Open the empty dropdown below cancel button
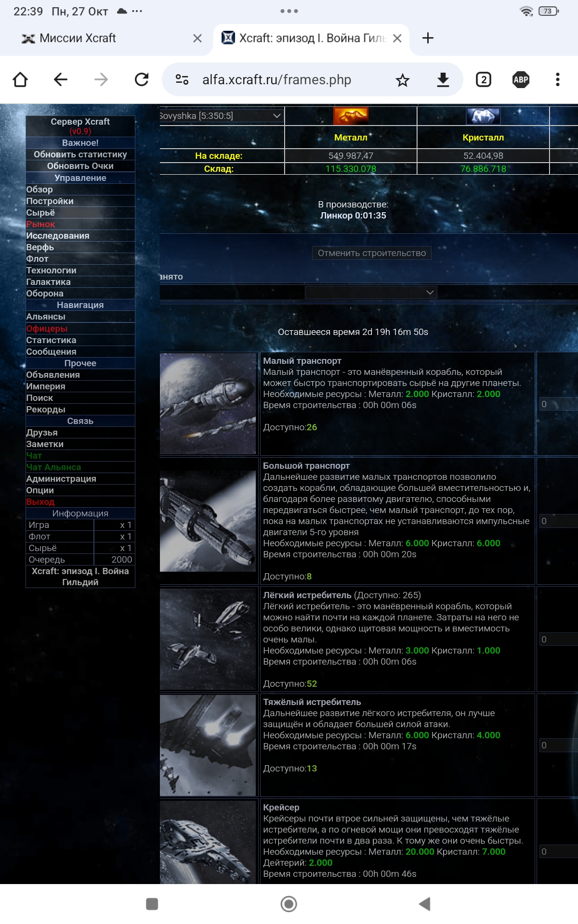Screen dimensions: 578x924 [371, 292]
